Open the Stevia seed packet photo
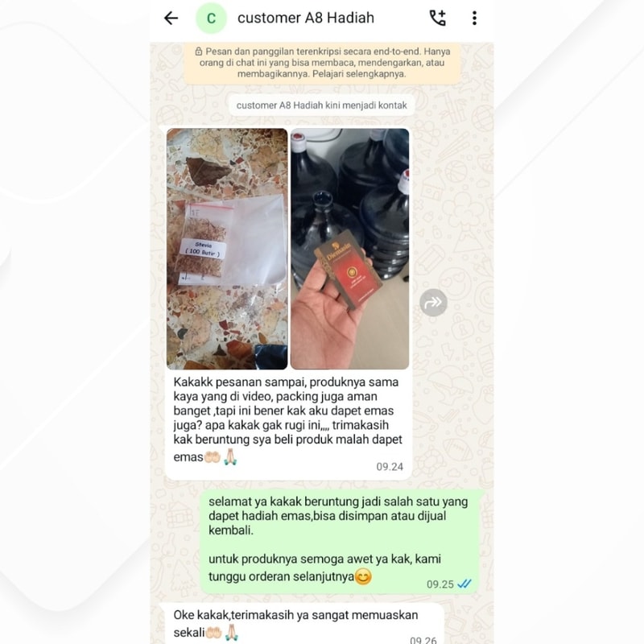 click(x=227, y=249)
